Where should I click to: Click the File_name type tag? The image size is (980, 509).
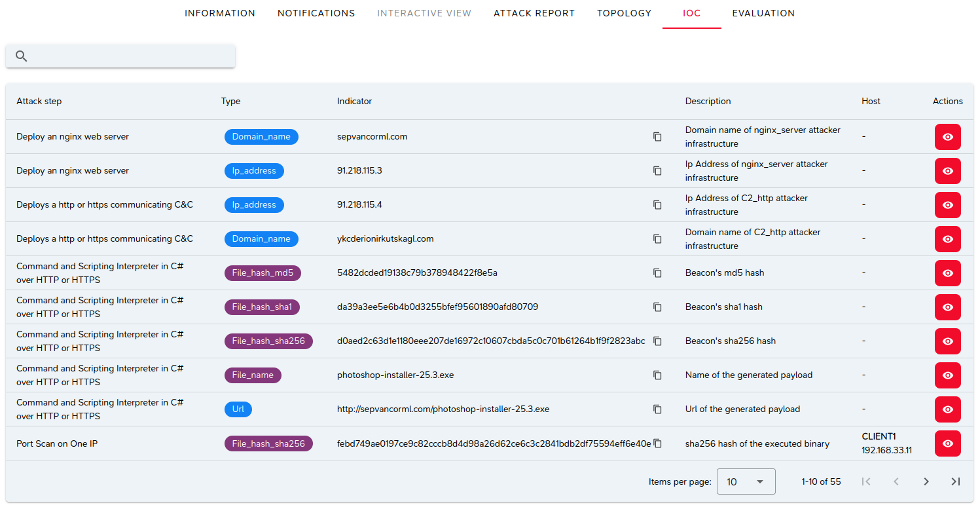pyautogui.click(x=253, y=375)
